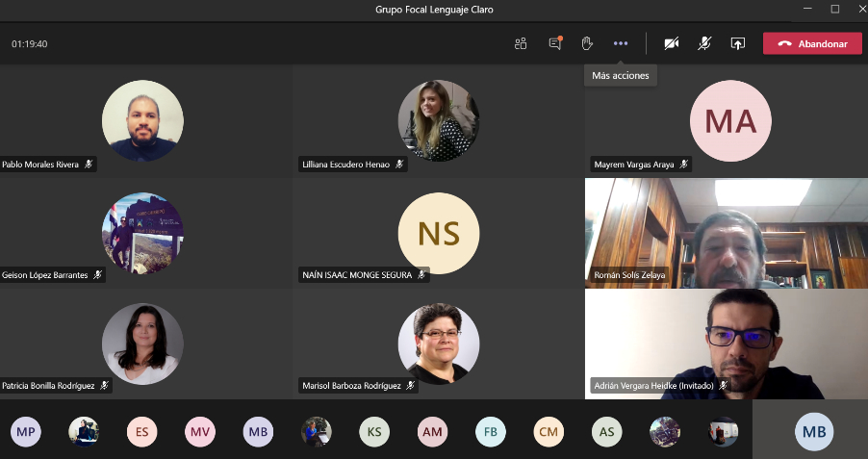Leave the call with Abandonar
This screenshot has height=459, width=868.
812,43
